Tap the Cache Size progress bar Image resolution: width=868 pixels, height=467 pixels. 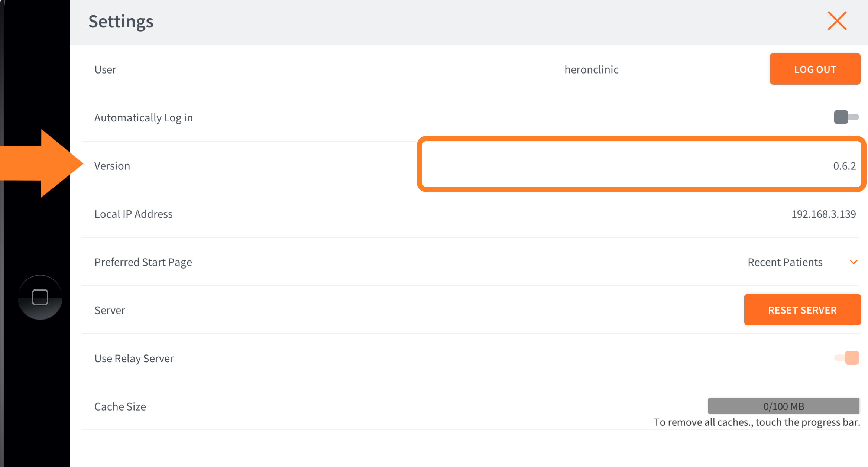coord(783,406)
